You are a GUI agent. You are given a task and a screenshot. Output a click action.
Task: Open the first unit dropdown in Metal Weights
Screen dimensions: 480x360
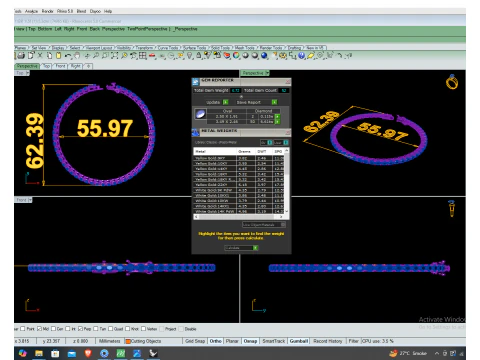click(266, 142)
